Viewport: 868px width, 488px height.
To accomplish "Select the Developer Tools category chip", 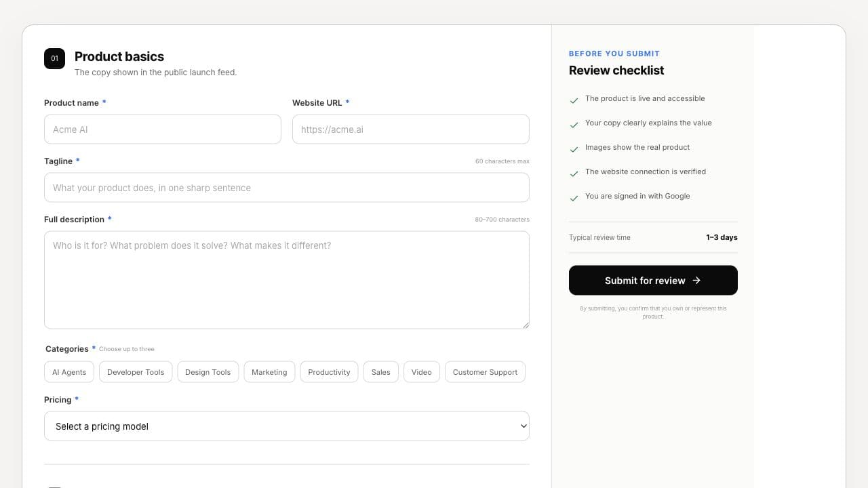I will [136, 372].
